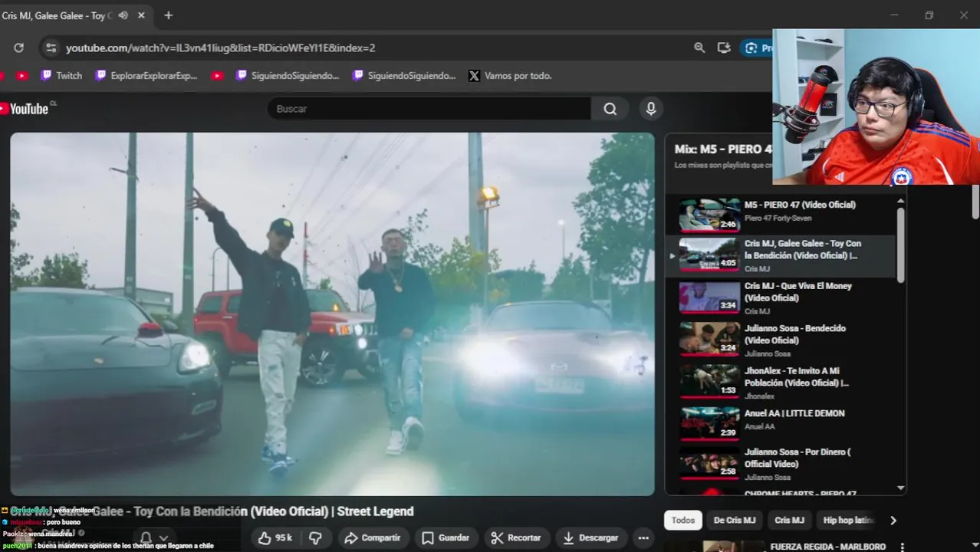
Task: Open the YouTube bookmark left of Twitch
Action: [21, 75]
